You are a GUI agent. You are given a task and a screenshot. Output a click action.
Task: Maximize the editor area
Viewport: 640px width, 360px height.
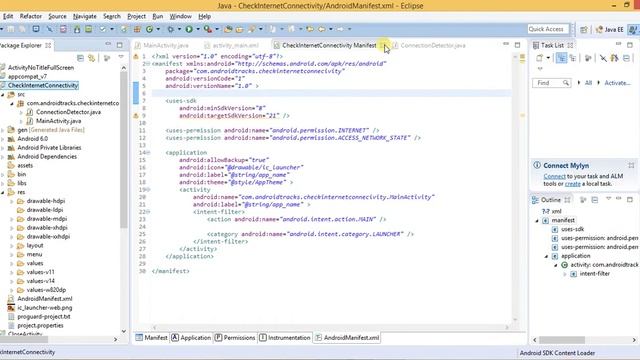tap(518, 44)
